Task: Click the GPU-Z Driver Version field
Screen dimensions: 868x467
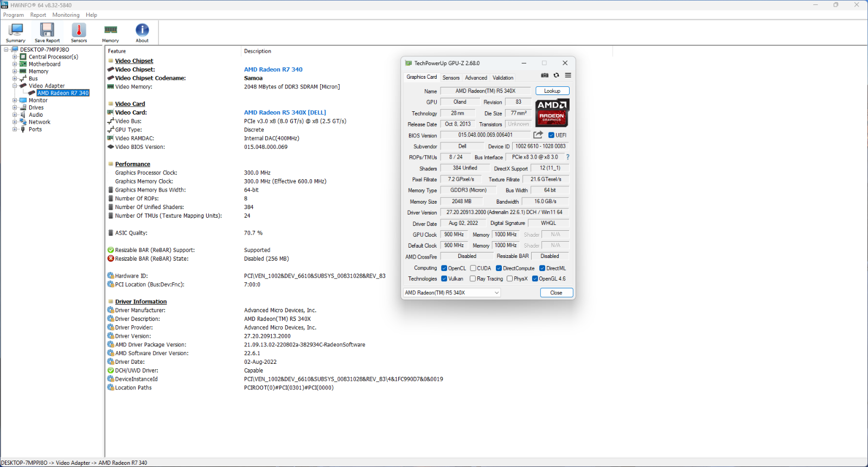Action: tap(505, 212)
